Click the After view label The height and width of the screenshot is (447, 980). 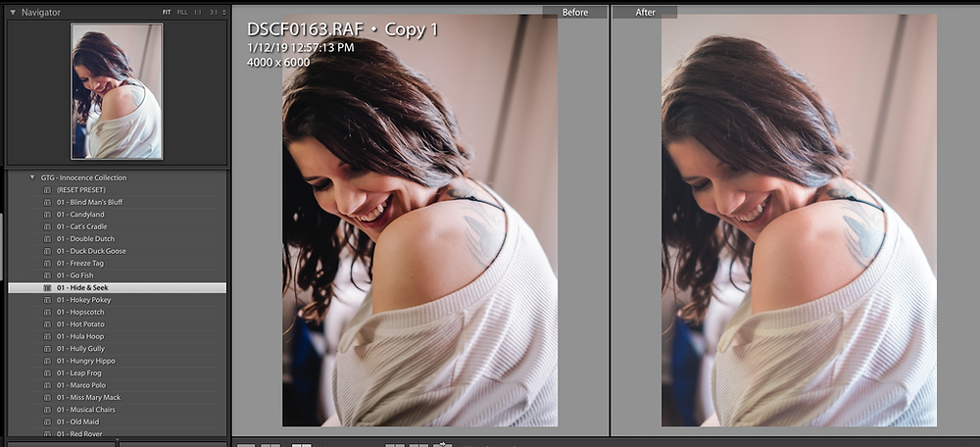(645, 12)
